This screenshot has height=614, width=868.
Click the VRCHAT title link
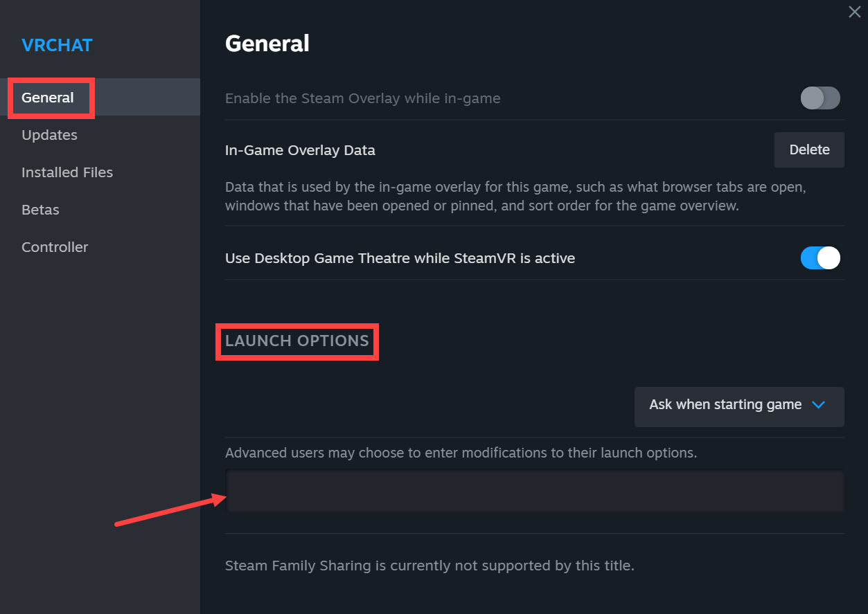click(x=57, y=45)
